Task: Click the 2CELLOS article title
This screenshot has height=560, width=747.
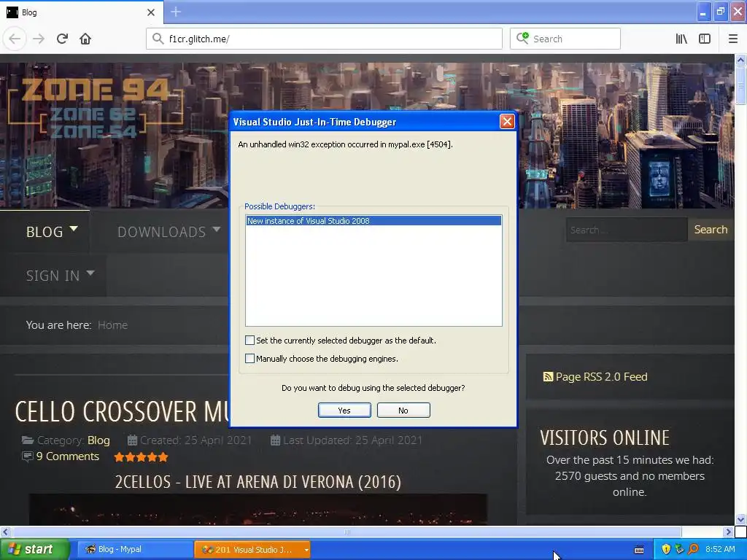Action: point(258,482)
